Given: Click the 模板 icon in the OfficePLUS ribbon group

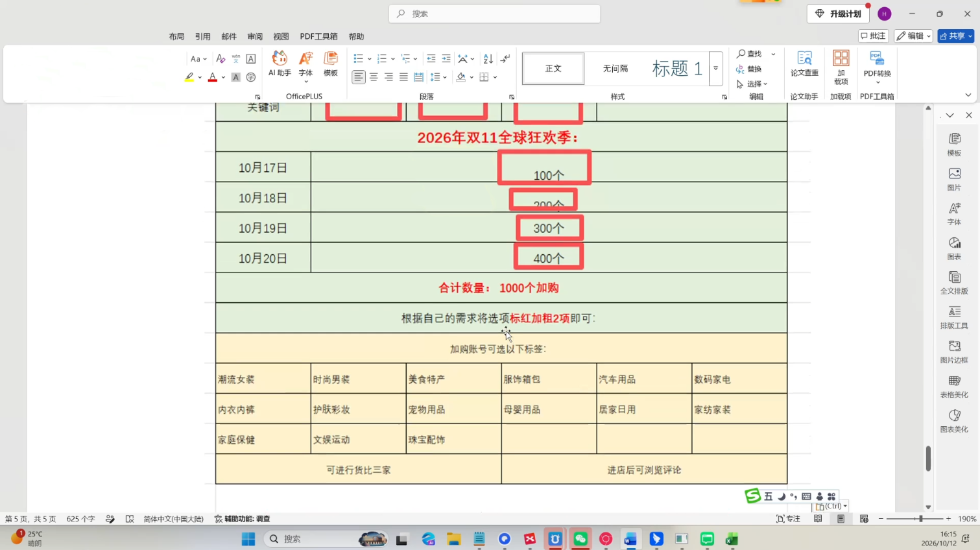Looking at the screenshot, I should [x=331, y=64].
